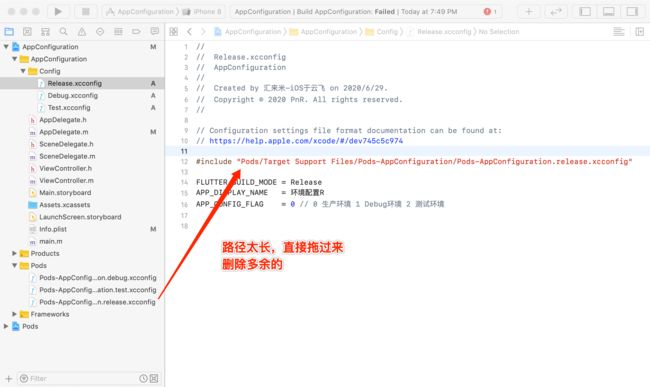650x387 pixels.
Task: Click AppConfiguration folder in jump bar
Action: point(323,31)
